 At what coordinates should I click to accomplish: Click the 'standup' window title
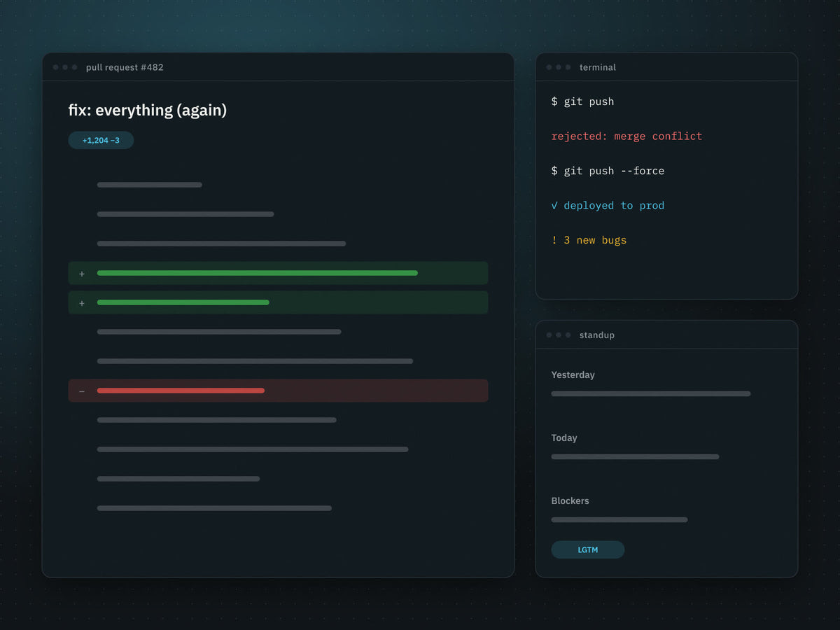point(597,335)
